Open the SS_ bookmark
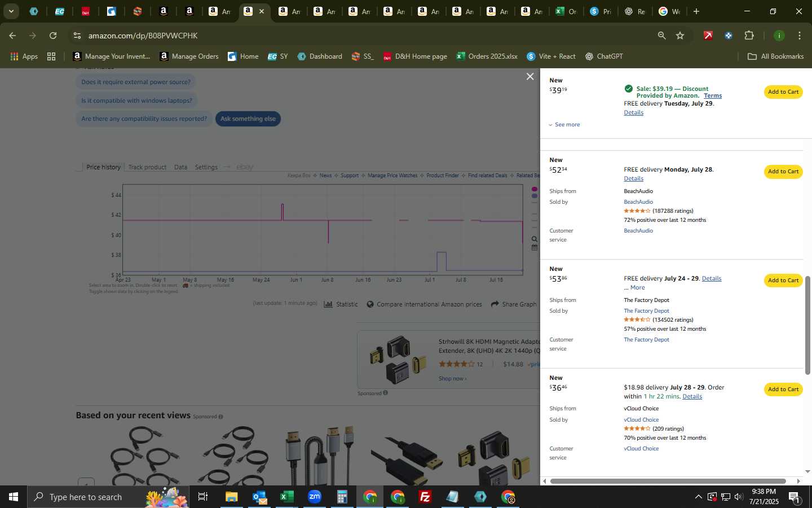This screenshot has height=508, width=812. click(363, 56)
